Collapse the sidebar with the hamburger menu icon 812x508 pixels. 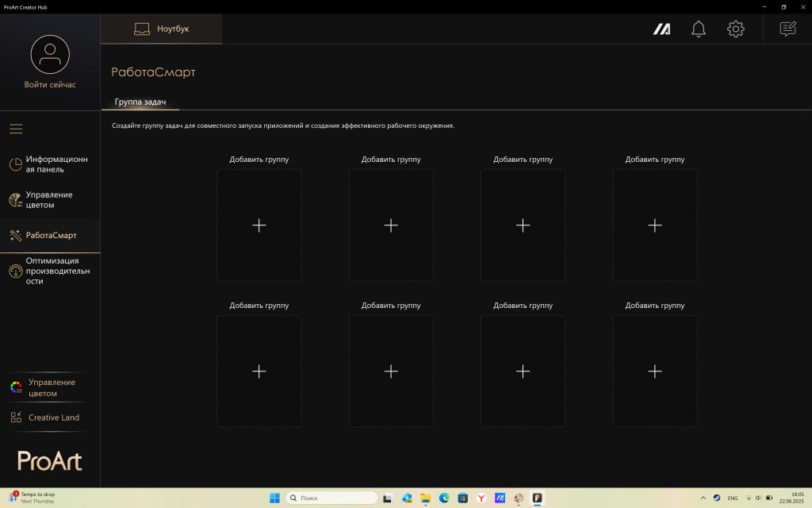16,129
